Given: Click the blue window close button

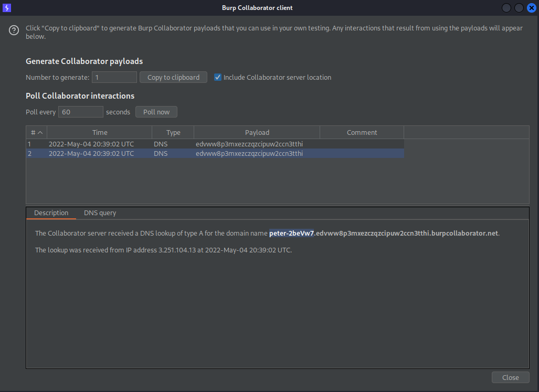Looking at the screenshot, I should pos(532,7).
